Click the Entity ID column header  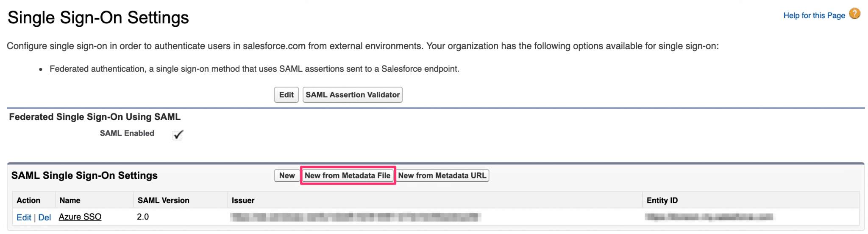(x=662, y=200)
